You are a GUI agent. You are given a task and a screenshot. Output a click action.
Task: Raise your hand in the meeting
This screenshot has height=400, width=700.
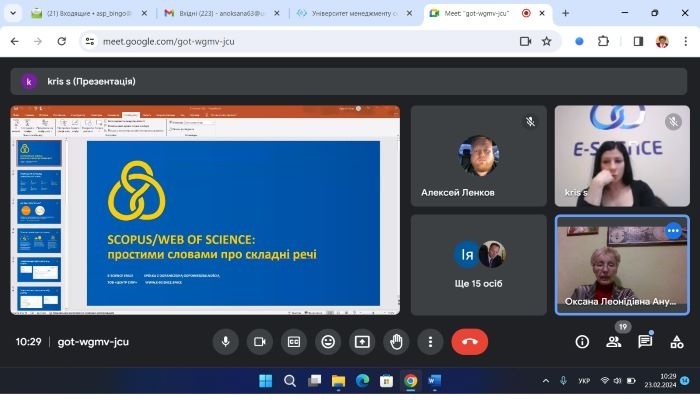point(396,342)
